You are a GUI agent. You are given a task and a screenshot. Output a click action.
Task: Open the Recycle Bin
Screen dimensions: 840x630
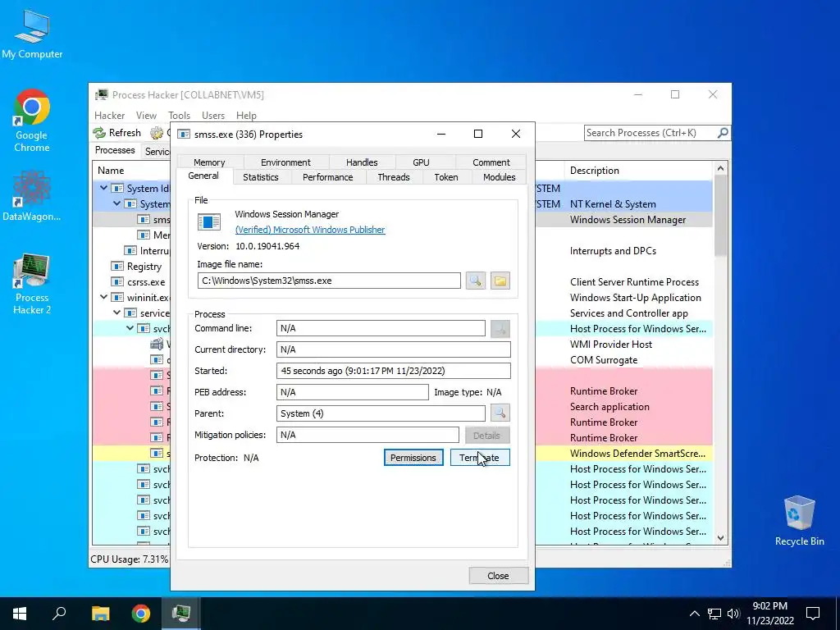coord(799,521)
